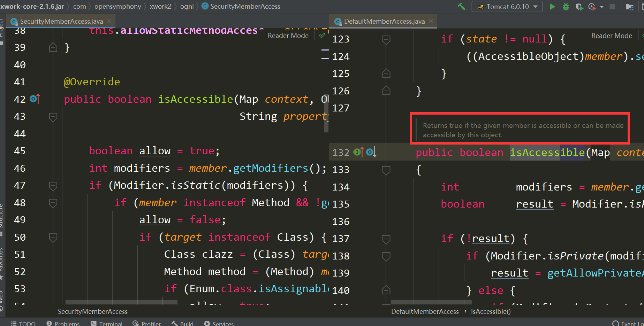Viewport: 644px width, 326px height.
Task: Click @Override annotation on line 41
Action: (x=92, y=82)
